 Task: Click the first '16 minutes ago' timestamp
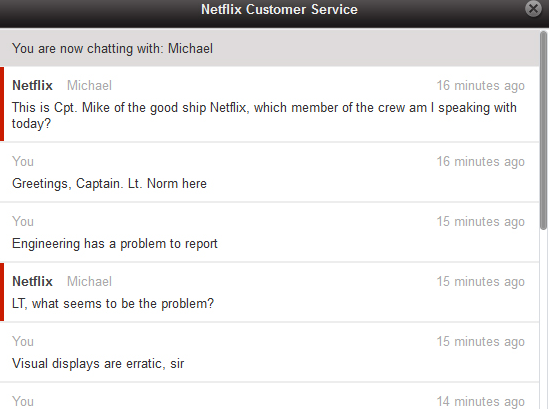[x=480, y=85]
